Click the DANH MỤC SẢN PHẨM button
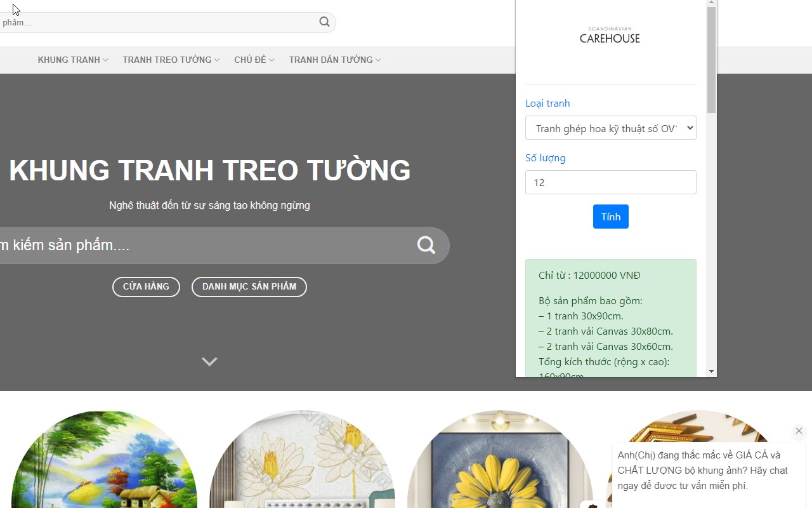812x508 pixels. [x=249, y=286]
